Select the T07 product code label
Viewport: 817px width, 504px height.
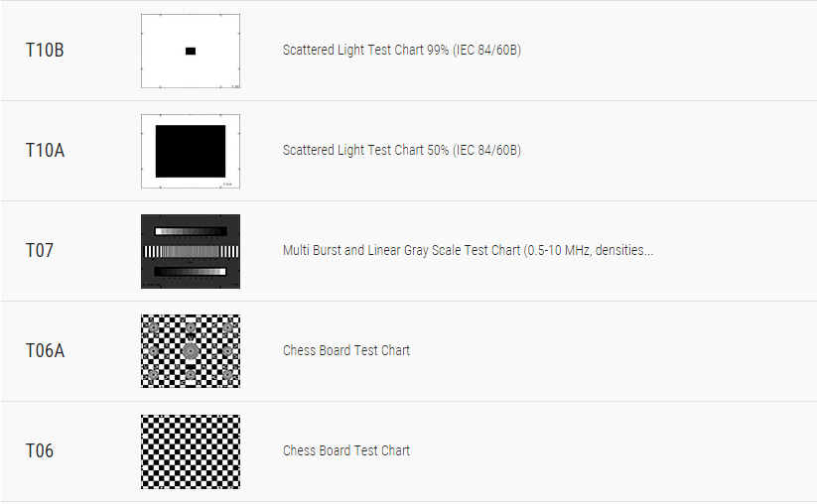point(40,250)
